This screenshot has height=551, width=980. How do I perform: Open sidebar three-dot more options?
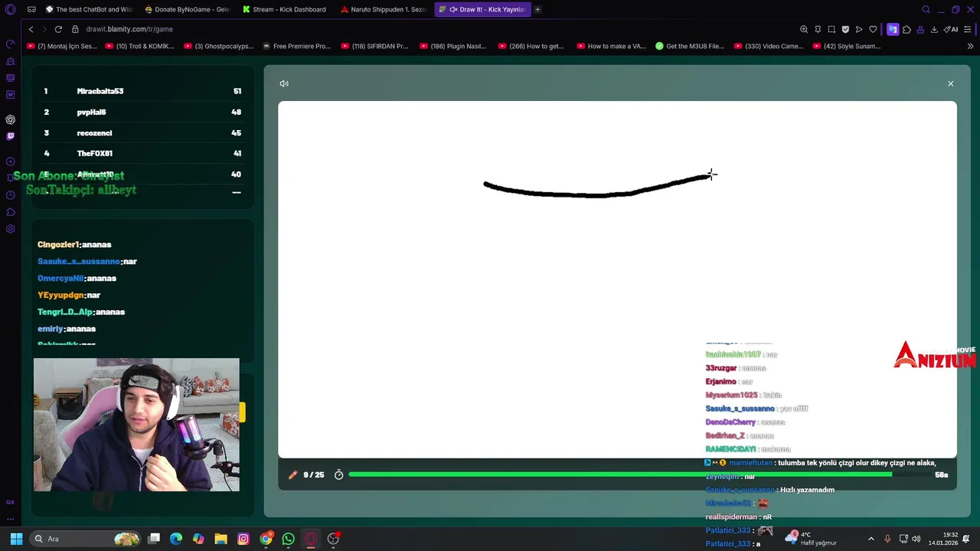[11, 519]
